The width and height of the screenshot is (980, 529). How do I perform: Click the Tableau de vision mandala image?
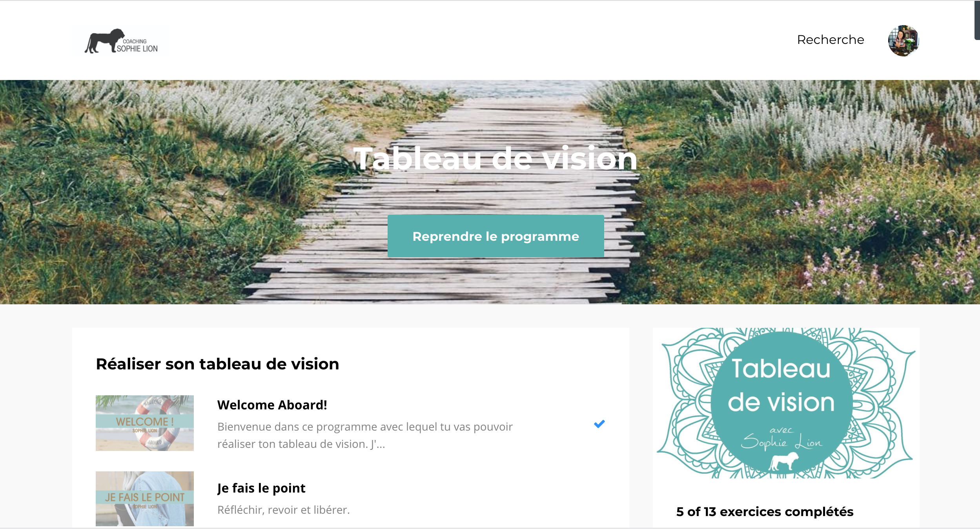point(786,403)
